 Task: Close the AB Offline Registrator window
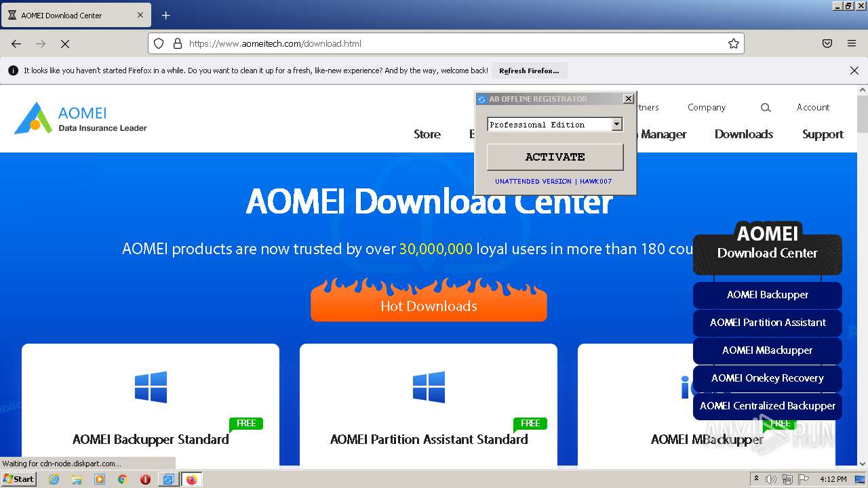(629, 99)
